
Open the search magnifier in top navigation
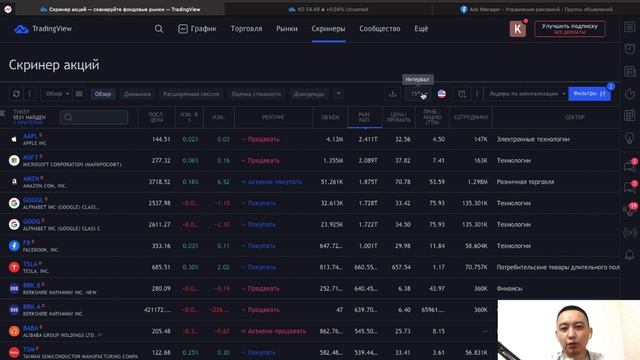[159, 29]
